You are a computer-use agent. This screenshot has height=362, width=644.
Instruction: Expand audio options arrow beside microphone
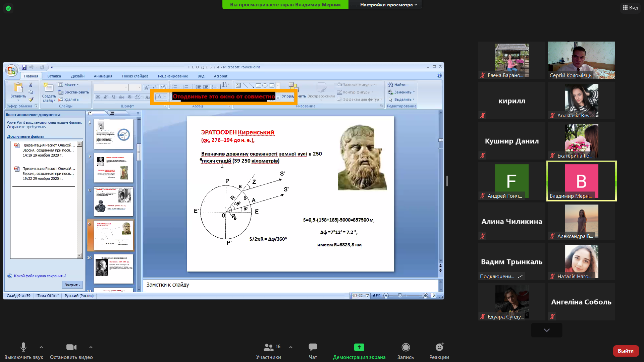coord(41,347)
